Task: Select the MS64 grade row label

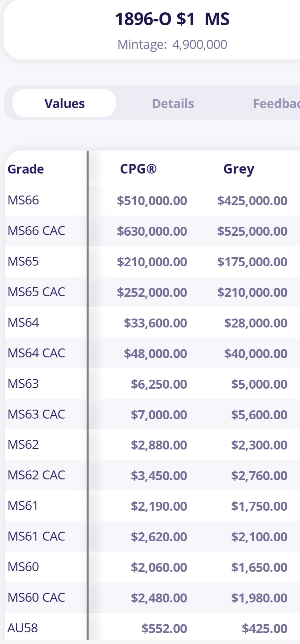Action: pos(23,322)
